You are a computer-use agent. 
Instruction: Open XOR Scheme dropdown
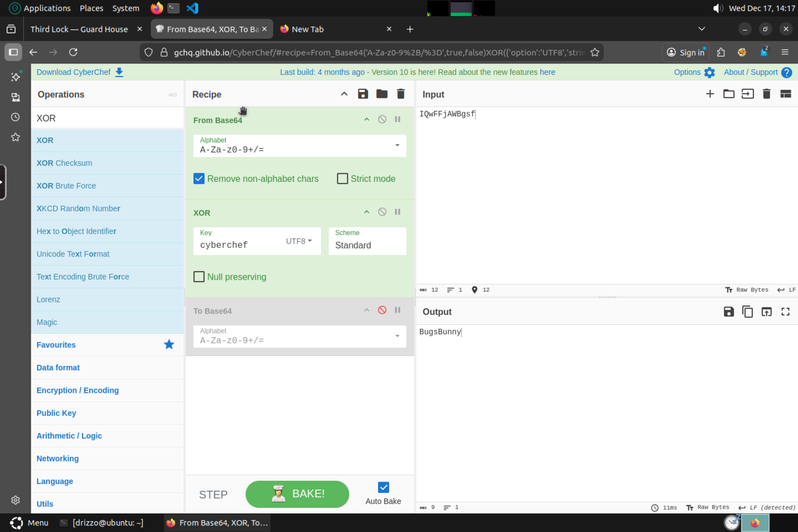coord(367,241)
